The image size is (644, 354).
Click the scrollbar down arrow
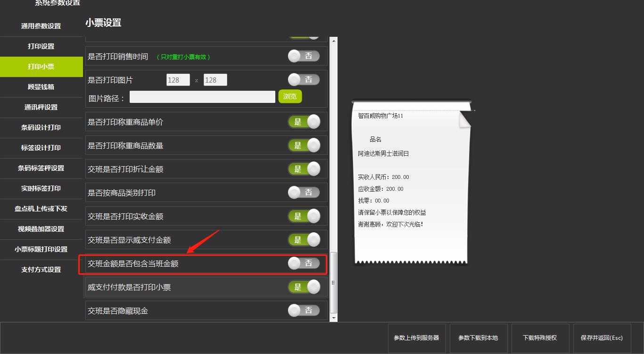click(334, 319)
